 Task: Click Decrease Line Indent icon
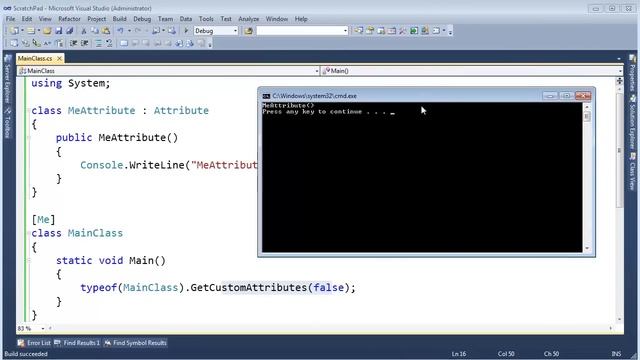pos(73,43)
